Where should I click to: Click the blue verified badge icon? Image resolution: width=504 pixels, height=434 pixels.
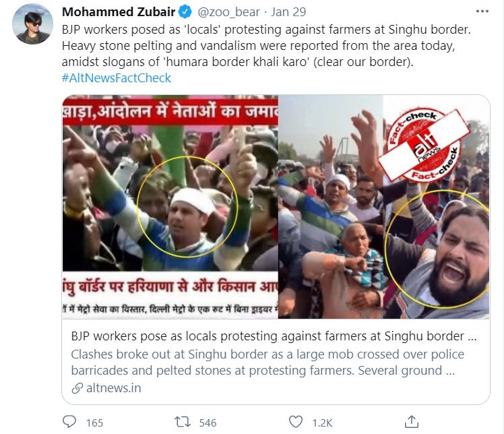(x=185, y=12)
